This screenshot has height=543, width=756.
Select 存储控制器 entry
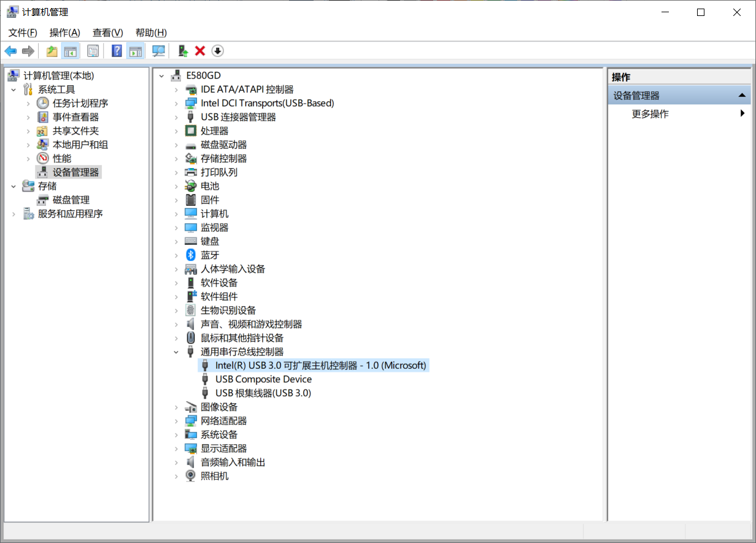pyautogui.click(x=224, y=158)
